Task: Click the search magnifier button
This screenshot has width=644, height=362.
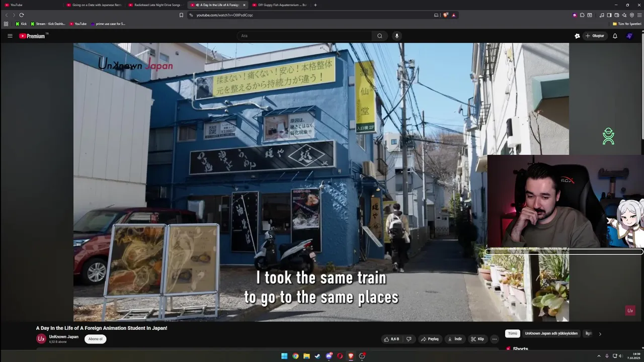Action: [x=380, y=36]
